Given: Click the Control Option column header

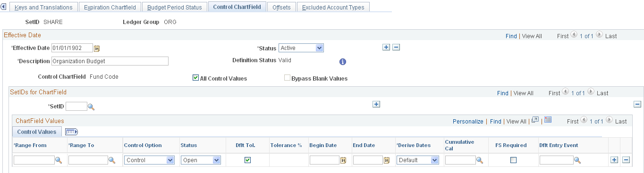Looking at the screenshot, I should click(x=143, y=145).
